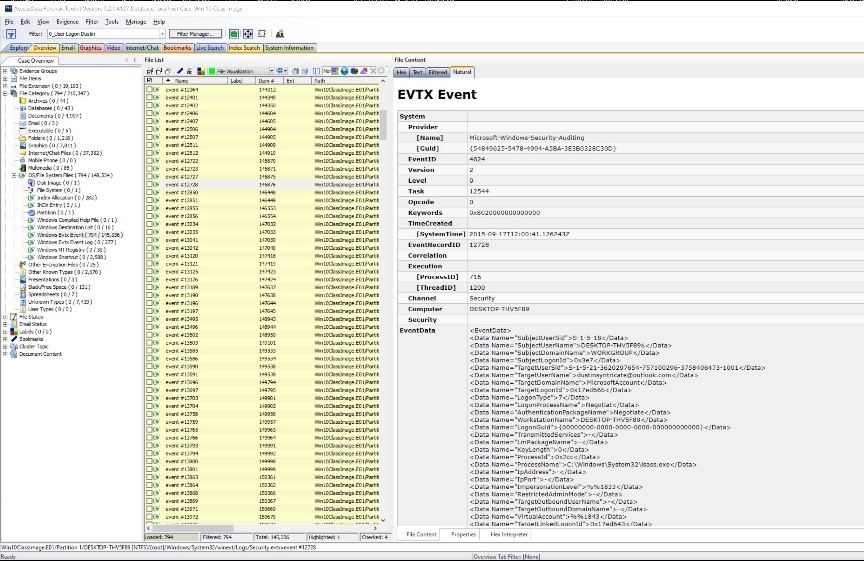Sort the file list by Item # column

269,81
